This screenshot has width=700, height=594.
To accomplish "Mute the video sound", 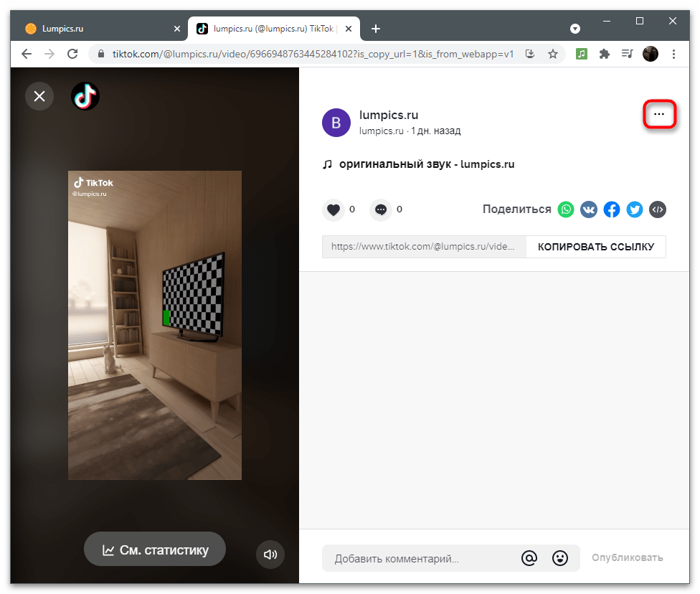I will 270,555.
